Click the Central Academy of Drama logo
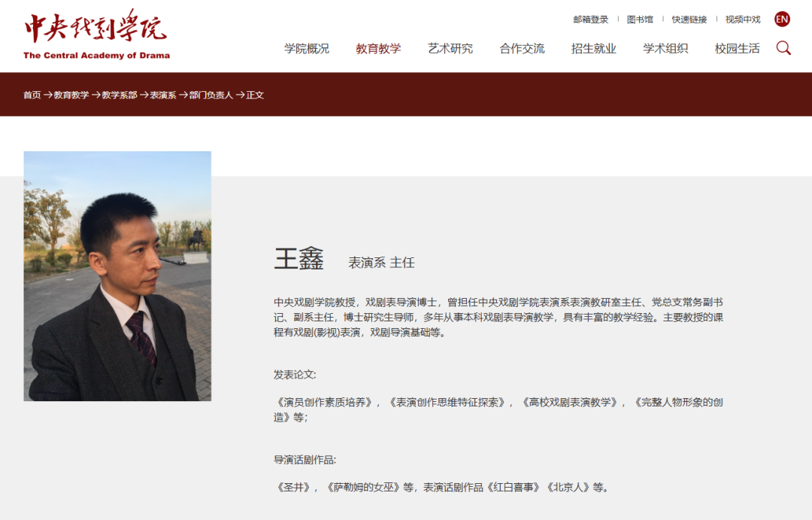This screenshot has height=520, width=812. [x=96, y=34]
